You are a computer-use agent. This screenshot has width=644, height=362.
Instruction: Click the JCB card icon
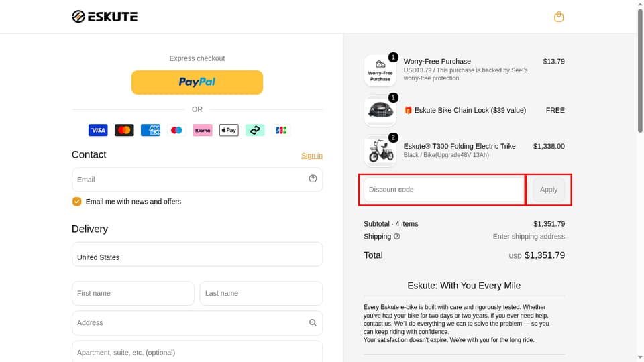click(281, 131)
